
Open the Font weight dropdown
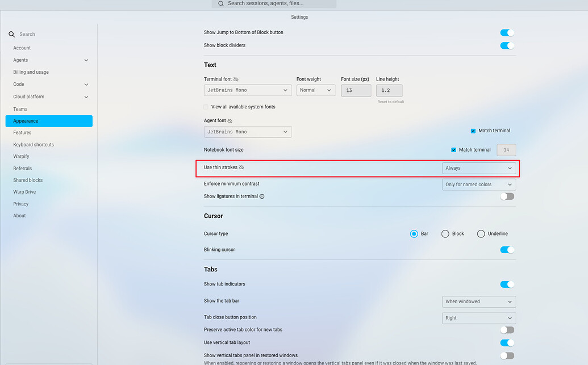[x=316, y=90]
